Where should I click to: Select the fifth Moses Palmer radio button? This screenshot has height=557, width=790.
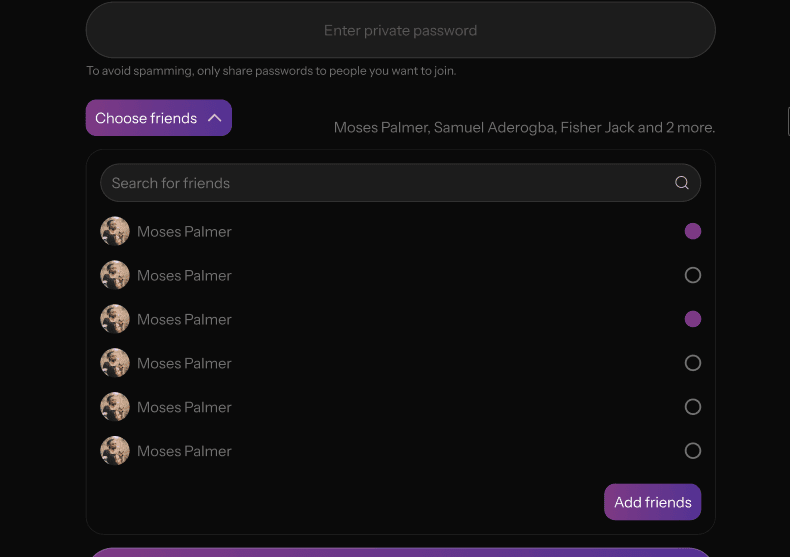[693, 406]
